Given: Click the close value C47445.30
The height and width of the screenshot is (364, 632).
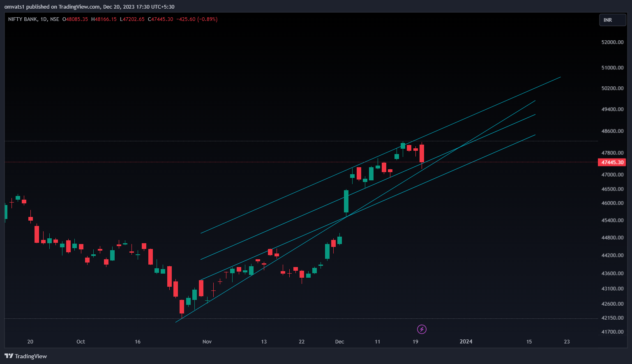Looking at the screenshot, I should point(161,19).
